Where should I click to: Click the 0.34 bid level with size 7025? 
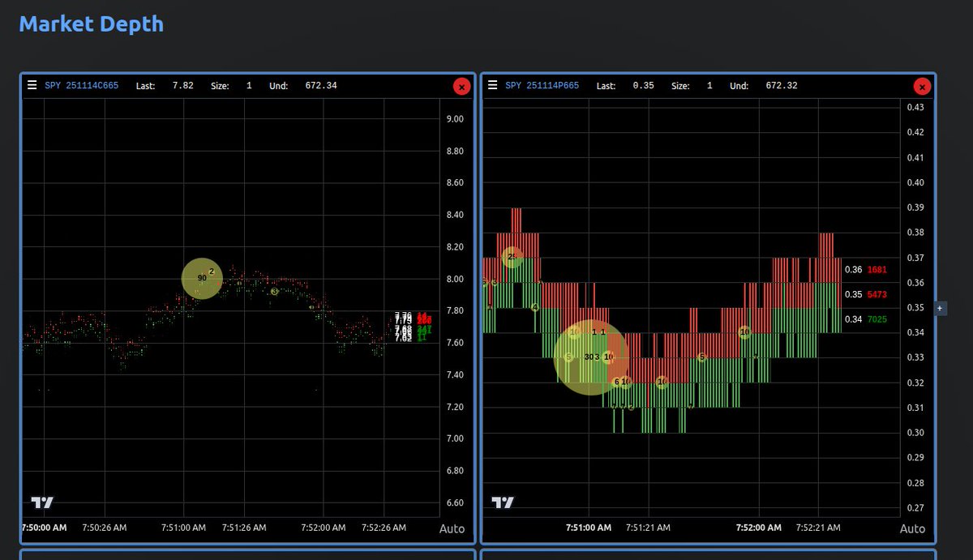point(866,320)
